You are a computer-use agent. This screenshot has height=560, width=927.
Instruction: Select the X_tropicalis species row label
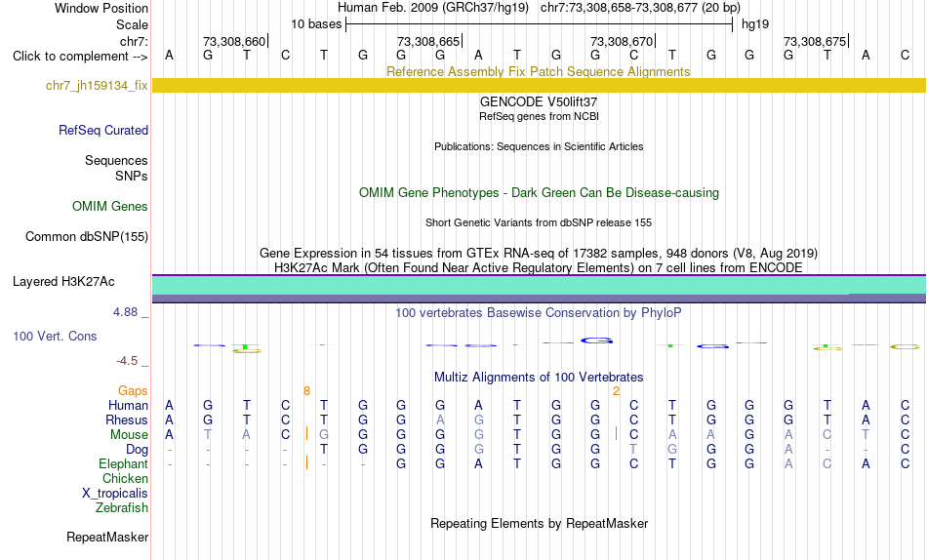click(x=115, y=494)
